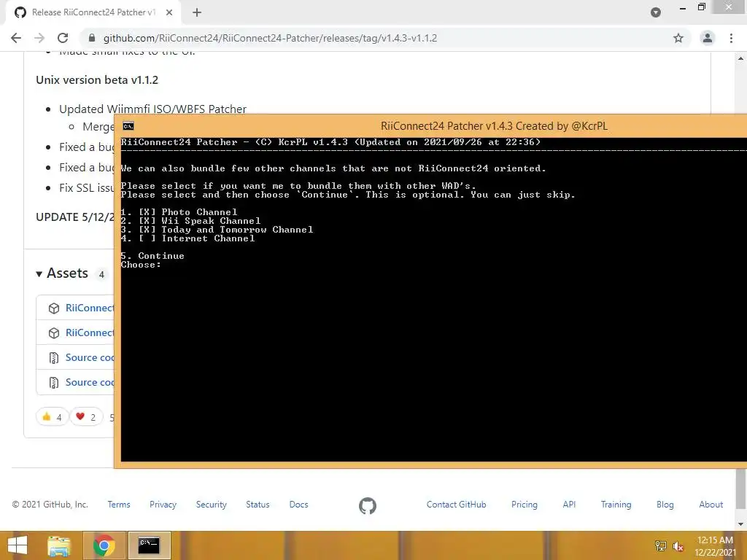This screenshot has width=747, height=560.
Task: Click the "2. [X] Wii Speak Channel" line
Action: [x=190, y=221]
